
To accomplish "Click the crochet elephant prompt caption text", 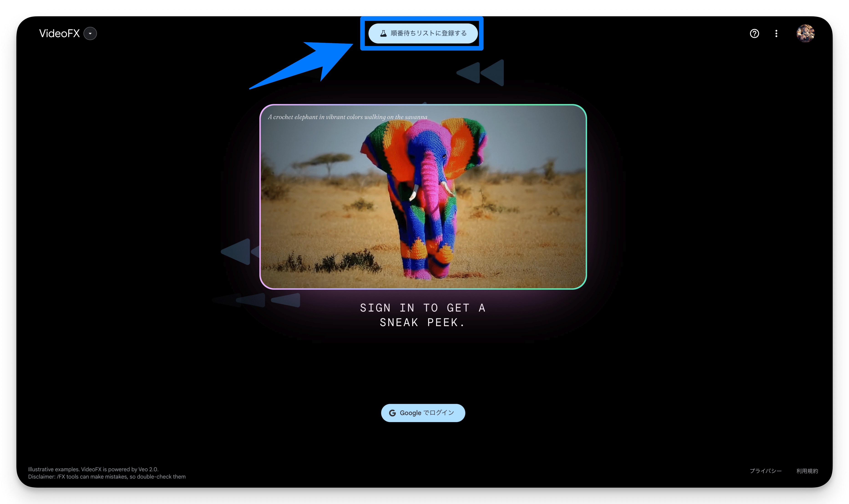I will [347, 117].
